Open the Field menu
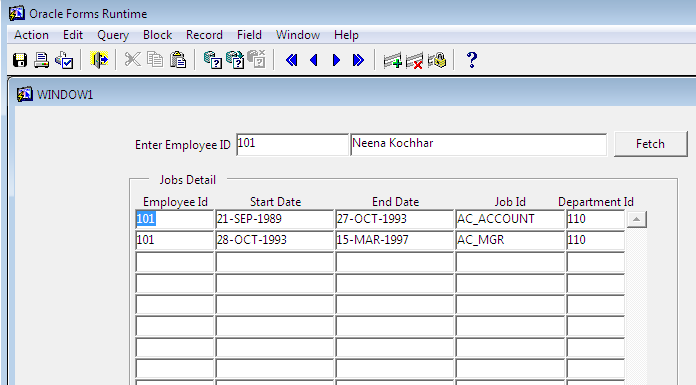The width and height of the screenshot is (696, 385). pos(249,35)
